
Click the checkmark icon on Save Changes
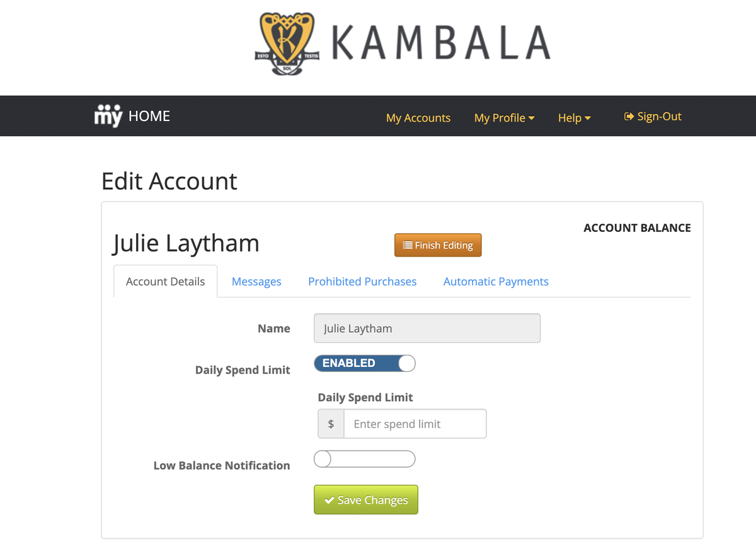tap(329, 500)
